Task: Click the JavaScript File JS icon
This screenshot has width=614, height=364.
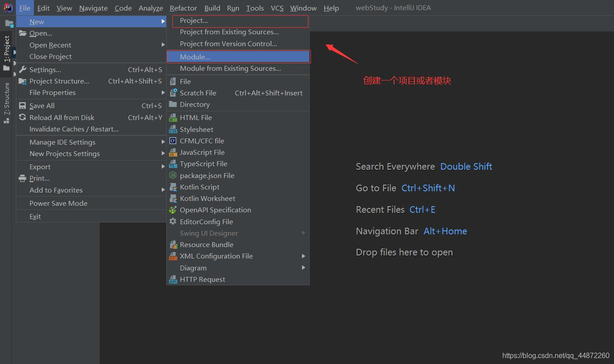Action: pyautogui.click(x=173, y=152)
